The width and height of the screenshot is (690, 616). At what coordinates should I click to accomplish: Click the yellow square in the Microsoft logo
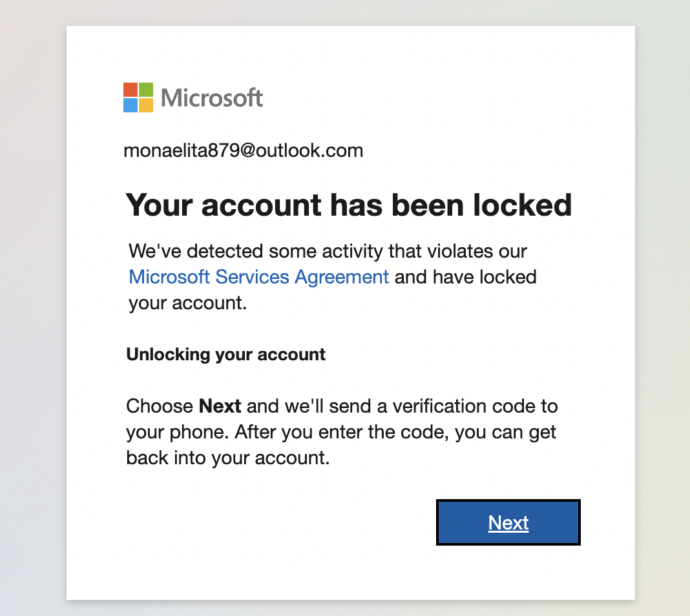[146, 105]
